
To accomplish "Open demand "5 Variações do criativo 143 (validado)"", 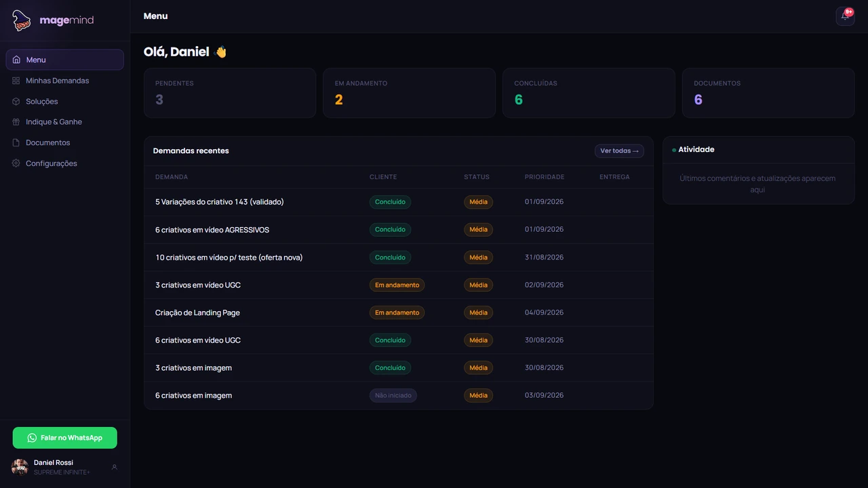I will [220, 202].
